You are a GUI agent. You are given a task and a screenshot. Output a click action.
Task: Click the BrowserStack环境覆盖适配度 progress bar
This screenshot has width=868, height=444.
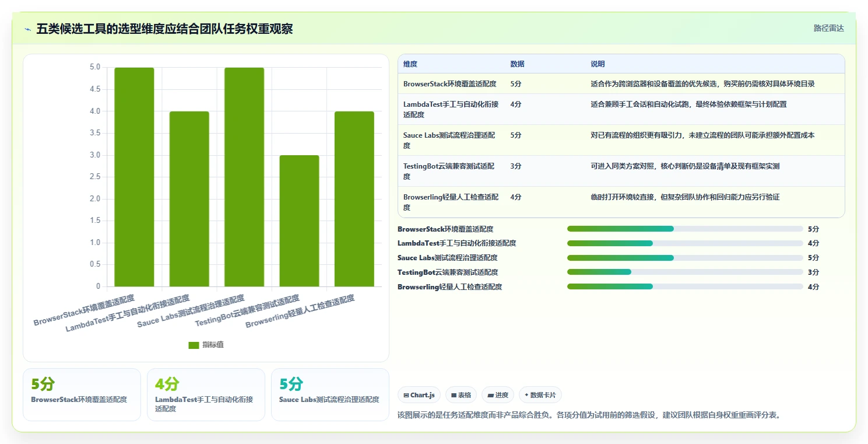tap(685, 229)
